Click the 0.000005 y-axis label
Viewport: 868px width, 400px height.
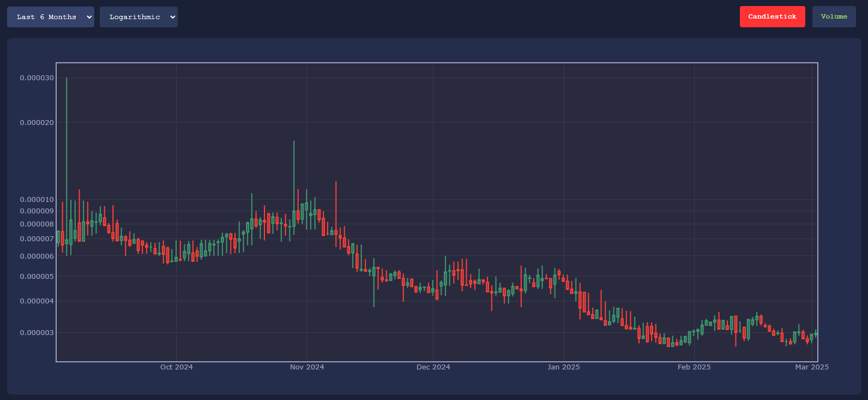click(x=37, y=277)
